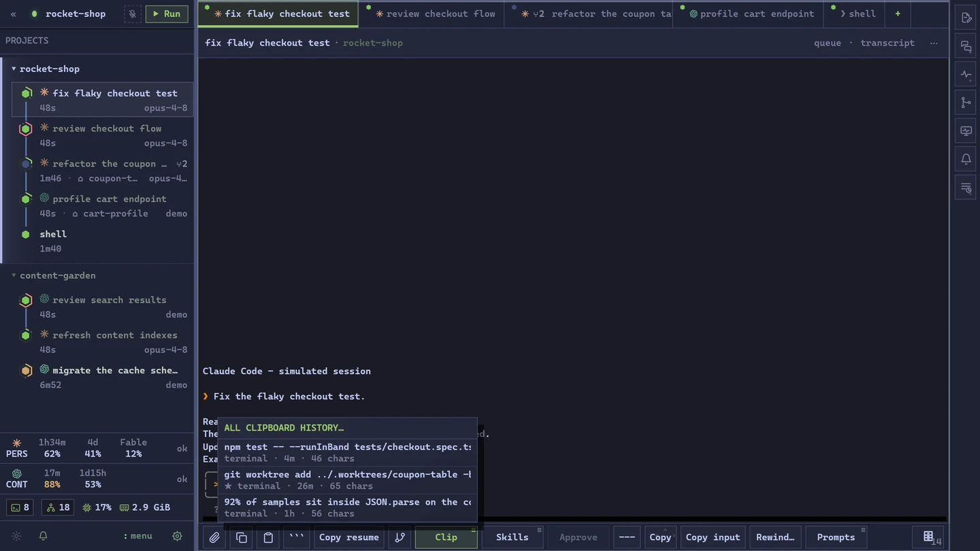Open the git branch icon in right sidebar
The width and height of the screenshot is (980, 551).
tap(966, 103)
